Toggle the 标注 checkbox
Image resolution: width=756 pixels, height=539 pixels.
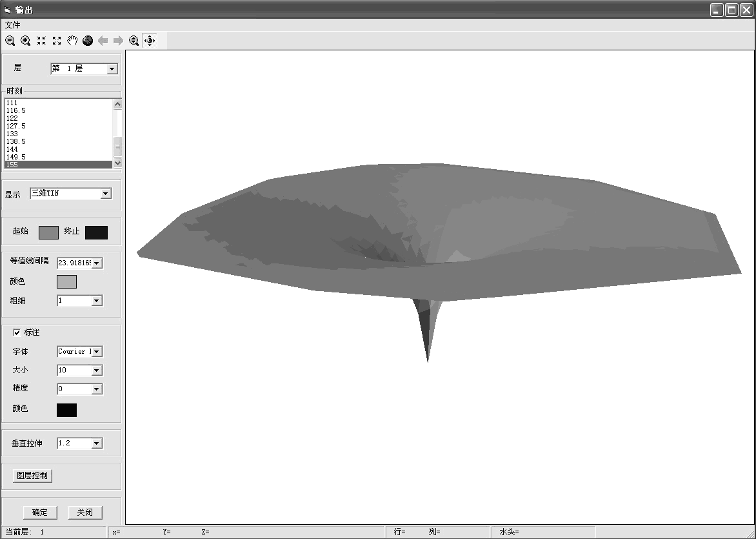point(17,332)
